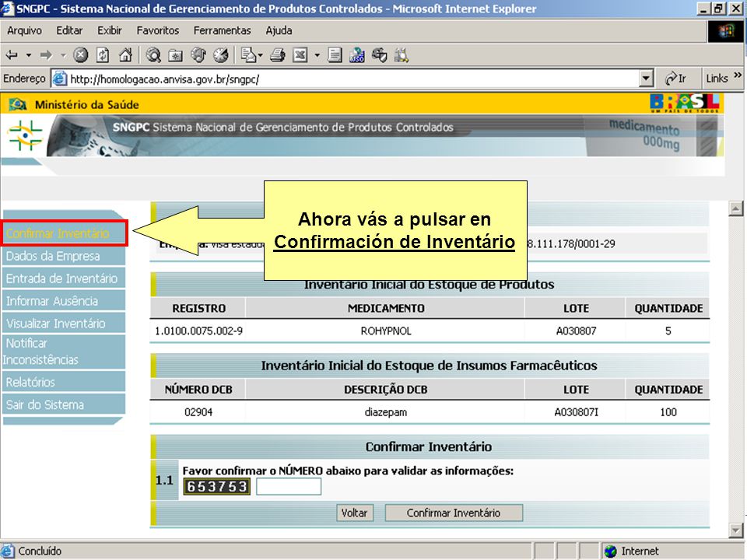This screenshot has width=747, height=560.
Task: Refresh the page using toolbar icon
Action: click(x=103, y=55)
